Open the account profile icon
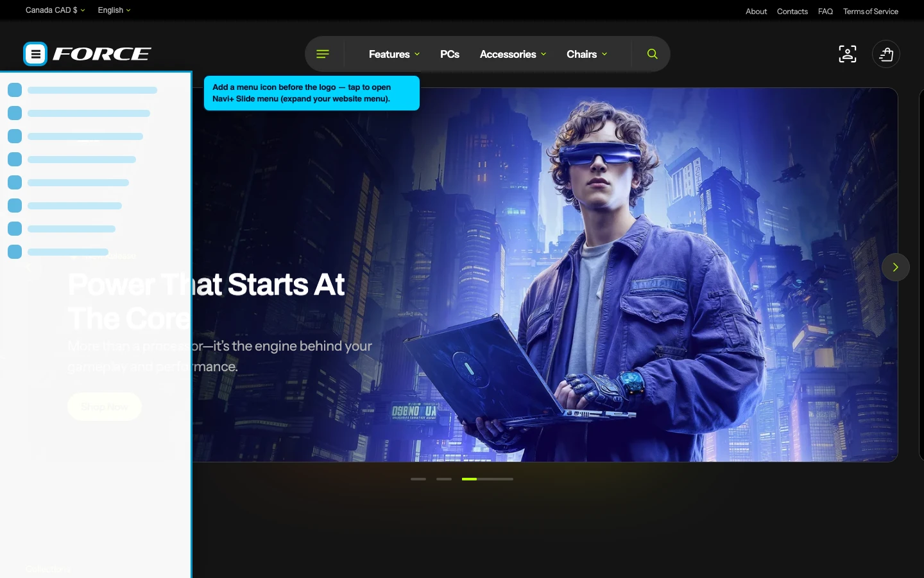This screenshot has width=924, height=578. pyautogui.click(x=848, y=54)
